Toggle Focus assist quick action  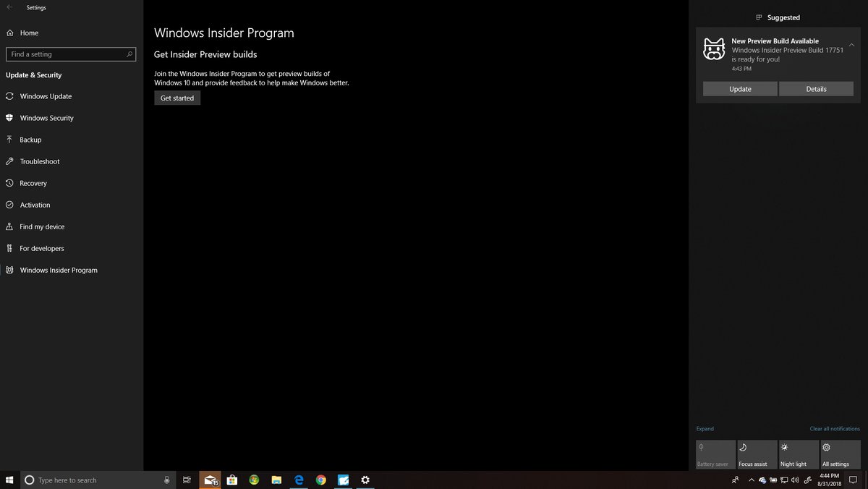[x=757, y=455]
